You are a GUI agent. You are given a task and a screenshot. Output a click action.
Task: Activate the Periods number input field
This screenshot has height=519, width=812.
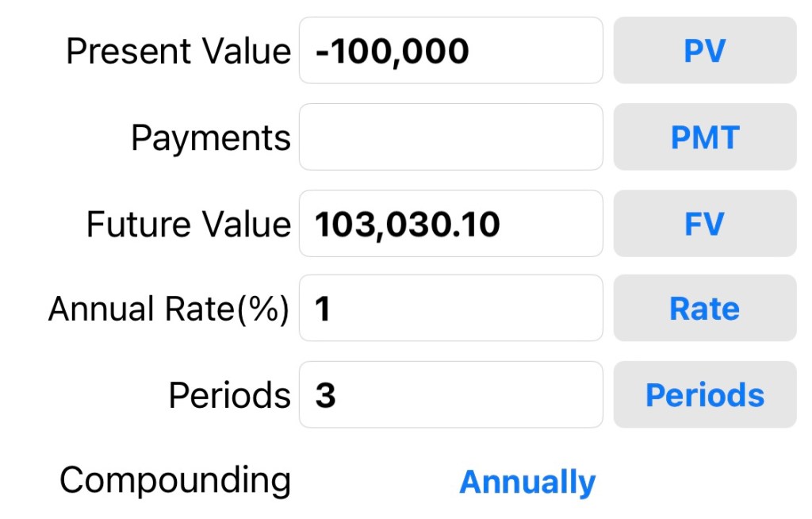tap(450, 394)
